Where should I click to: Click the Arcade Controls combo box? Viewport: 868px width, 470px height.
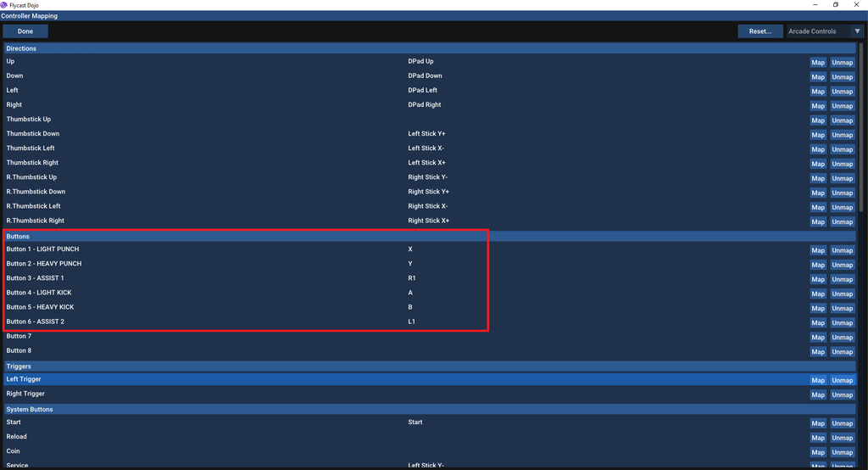tap(818, 31)
